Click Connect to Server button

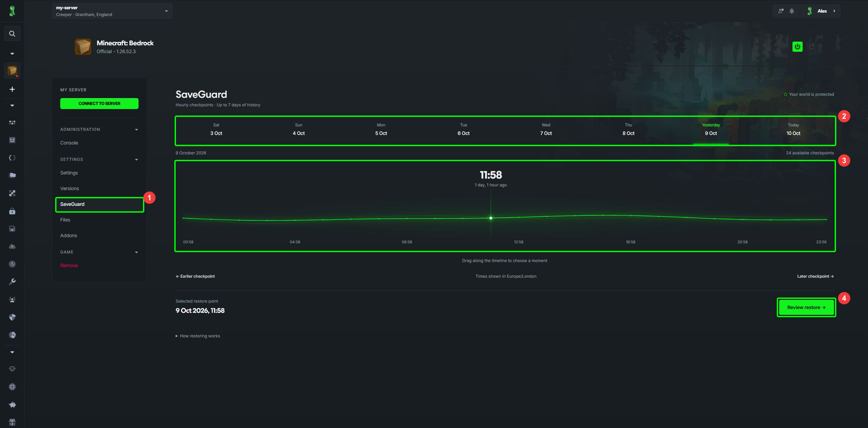[x=99, y=104]
